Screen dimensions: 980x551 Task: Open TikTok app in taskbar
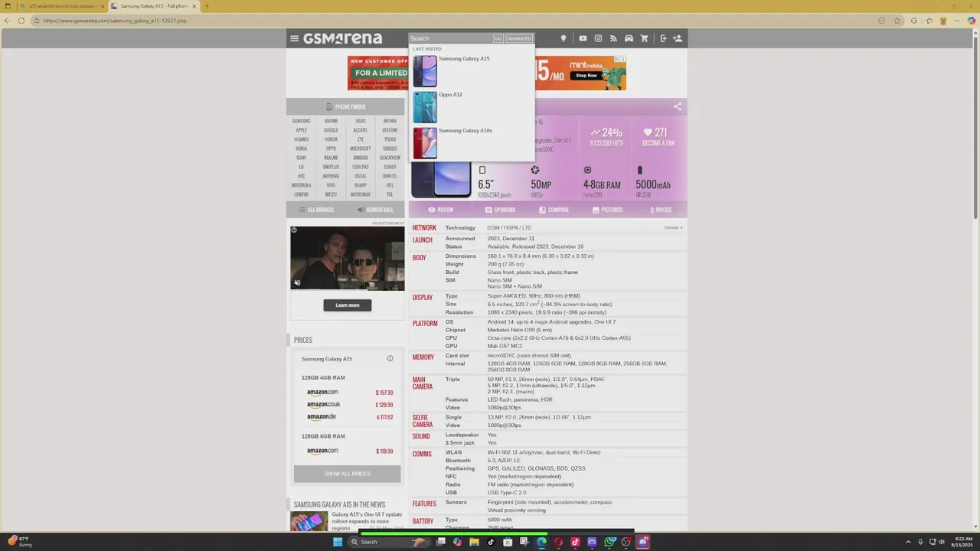click(491, 542)
